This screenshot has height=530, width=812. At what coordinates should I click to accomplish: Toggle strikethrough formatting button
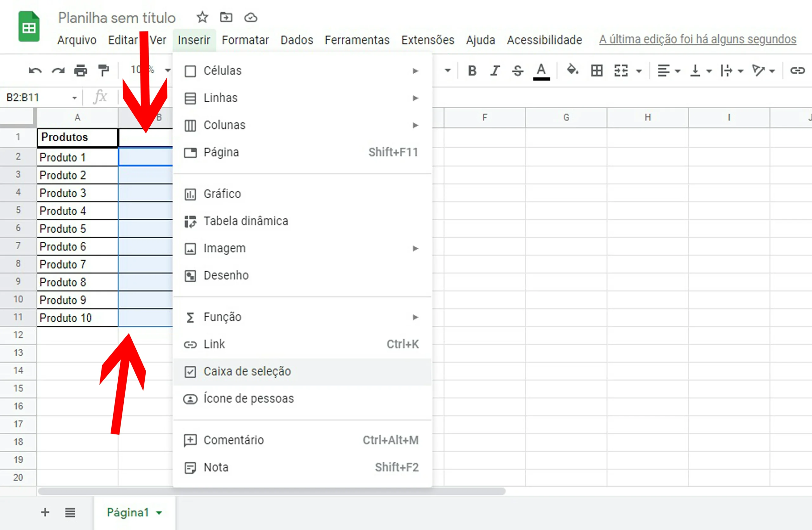point(518,71)
